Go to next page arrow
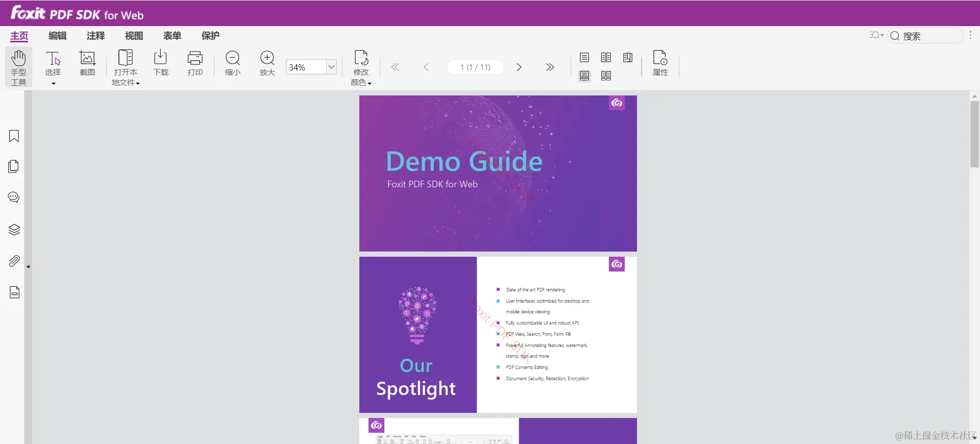980x444 pixels. tap(519, 67)
